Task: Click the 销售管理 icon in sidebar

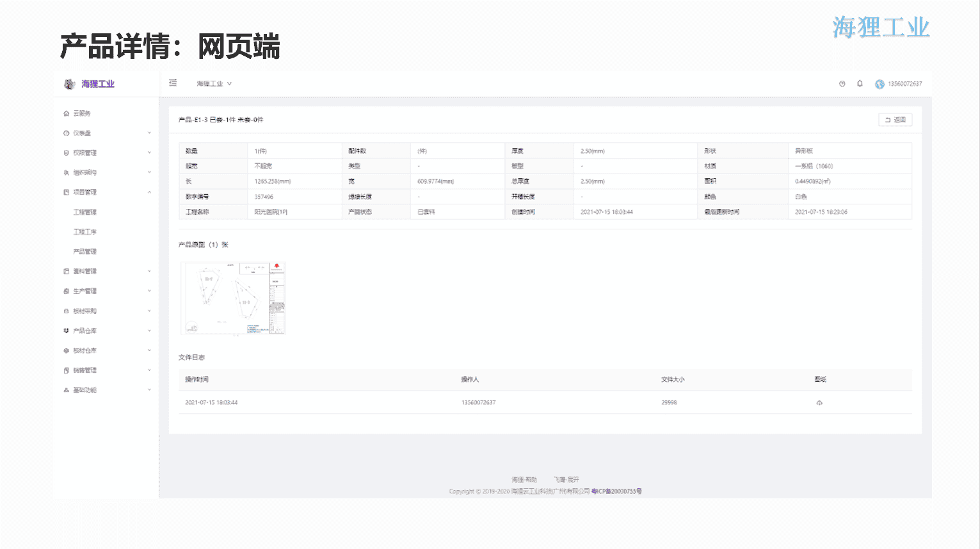Action: click(x=66, y=370)
